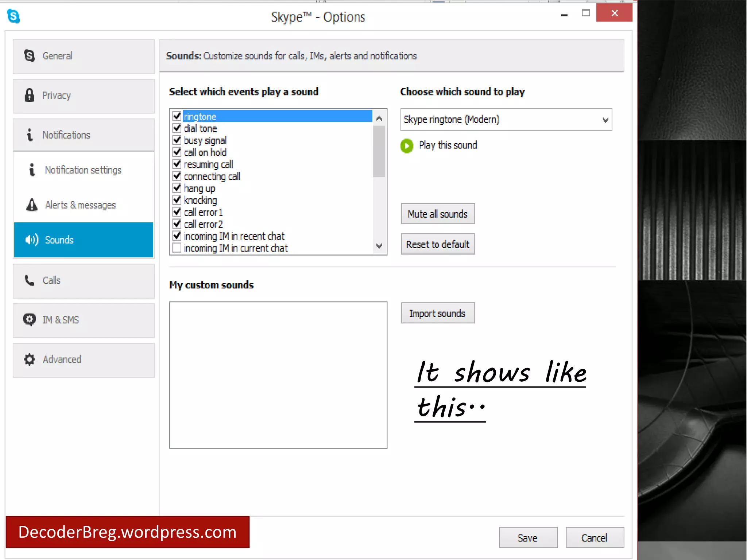Image resolution: width=747 pixels, height=560 pixels.
Task: Click inside the My custom sounds list box
Action: [278, 375]
